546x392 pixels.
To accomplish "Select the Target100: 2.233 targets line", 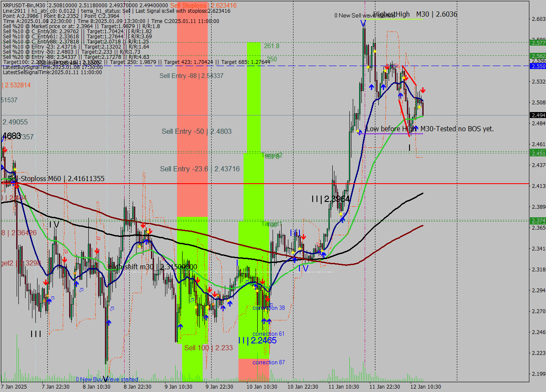I will (136, 62).
